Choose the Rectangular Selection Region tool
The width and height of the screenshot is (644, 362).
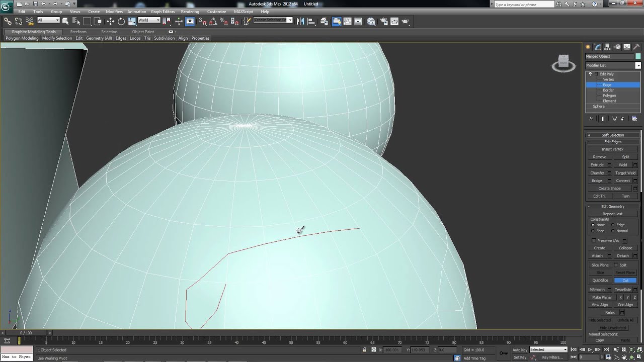pyautogui.click(x=87, y=21)
